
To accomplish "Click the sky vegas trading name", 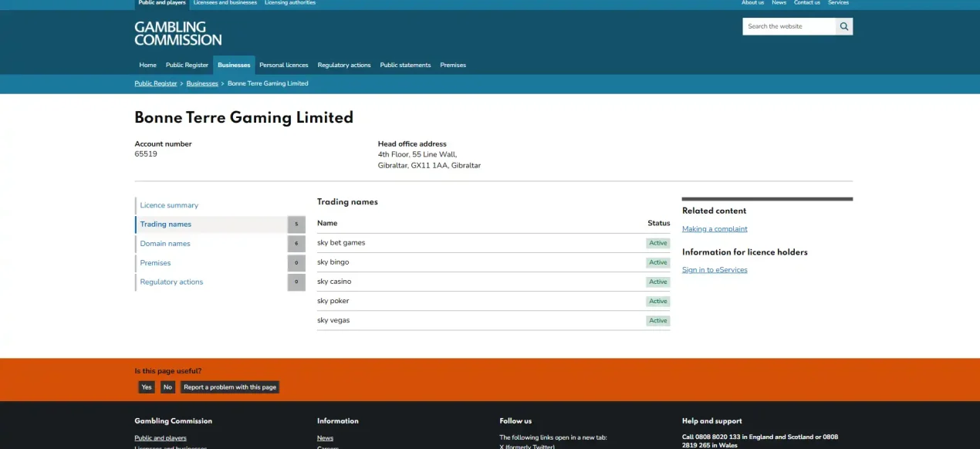I will [333, 320].
